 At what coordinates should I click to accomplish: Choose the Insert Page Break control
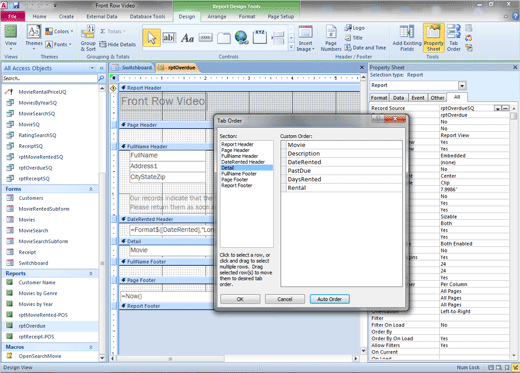[x=278, y=38]
